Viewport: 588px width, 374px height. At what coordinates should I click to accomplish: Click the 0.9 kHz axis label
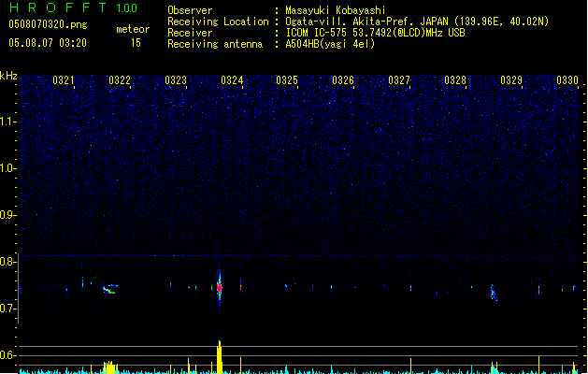tap(7, 215)
